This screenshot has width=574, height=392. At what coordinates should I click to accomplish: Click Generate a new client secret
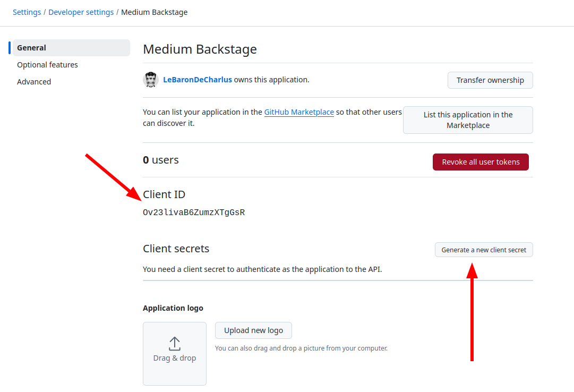(x=484, y=250)
